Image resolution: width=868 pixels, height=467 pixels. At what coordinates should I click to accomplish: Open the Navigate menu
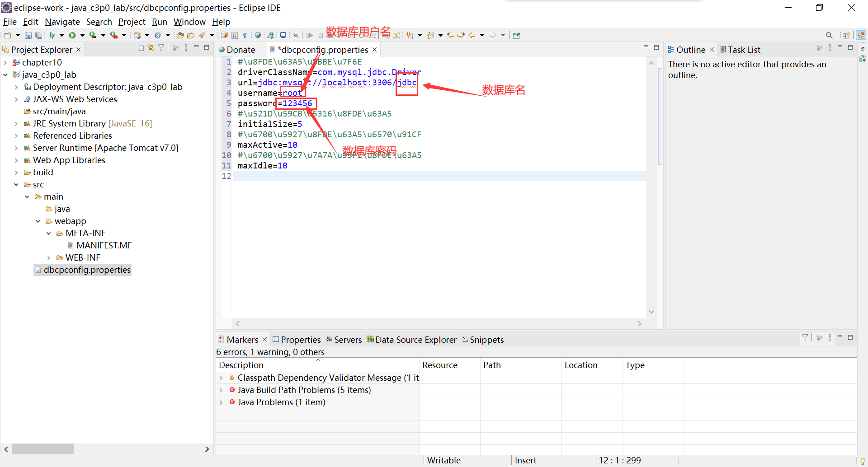point(62,22)
